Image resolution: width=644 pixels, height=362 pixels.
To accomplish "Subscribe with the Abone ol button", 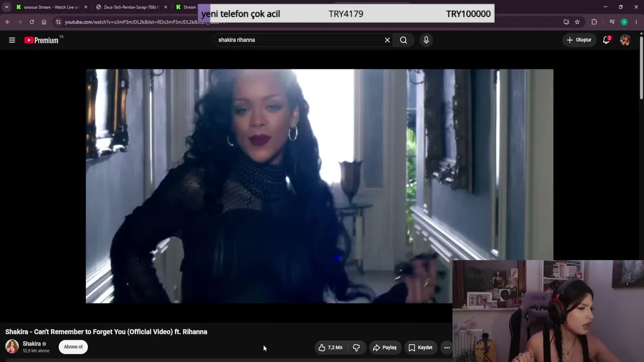I will (x=73, y=347).
